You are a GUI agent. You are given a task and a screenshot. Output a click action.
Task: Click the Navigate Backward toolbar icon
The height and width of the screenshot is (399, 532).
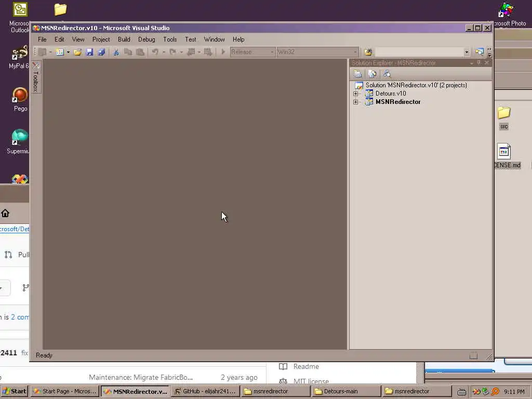point(191,52)
